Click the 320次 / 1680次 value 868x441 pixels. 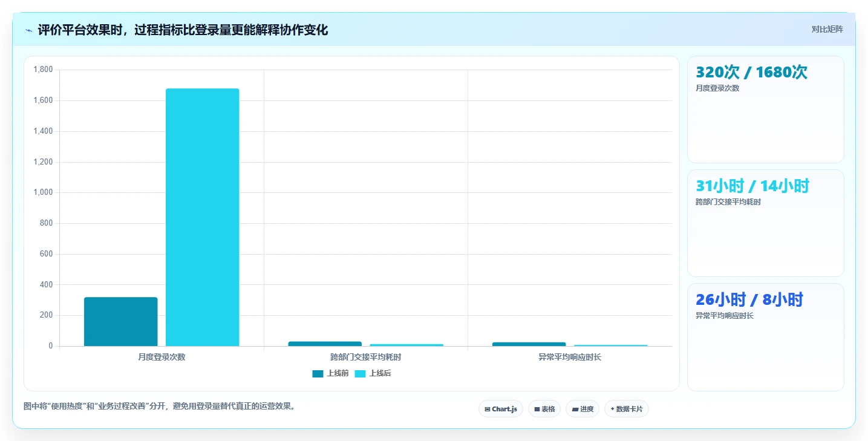(x=751, y=72)
